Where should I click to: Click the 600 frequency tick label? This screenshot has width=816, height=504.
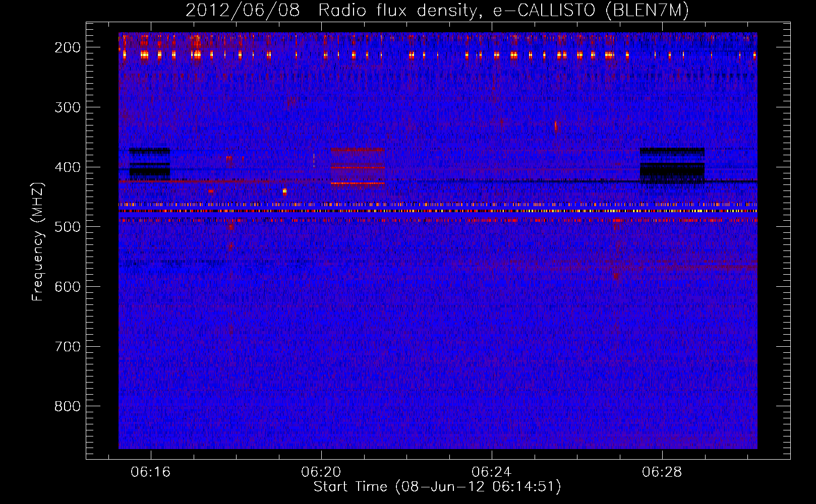(x=68, y=287)
